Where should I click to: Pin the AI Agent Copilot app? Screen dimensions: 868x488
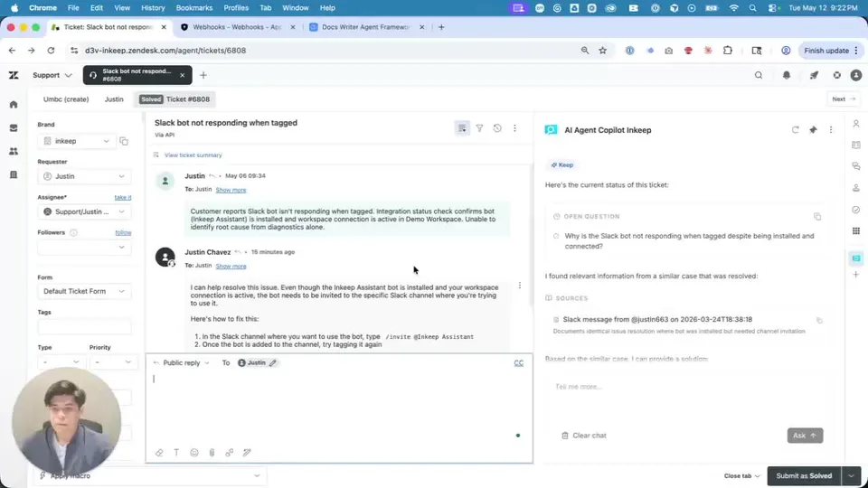coord(813,130)
